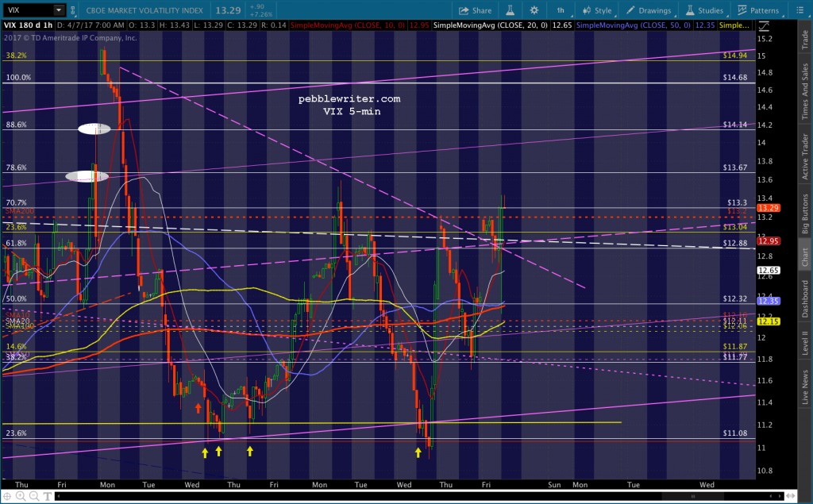The width and height of the screenshot is (813, 504).
Task: Click the horizontal time scrollbar thumb
Action: point(693,496)
